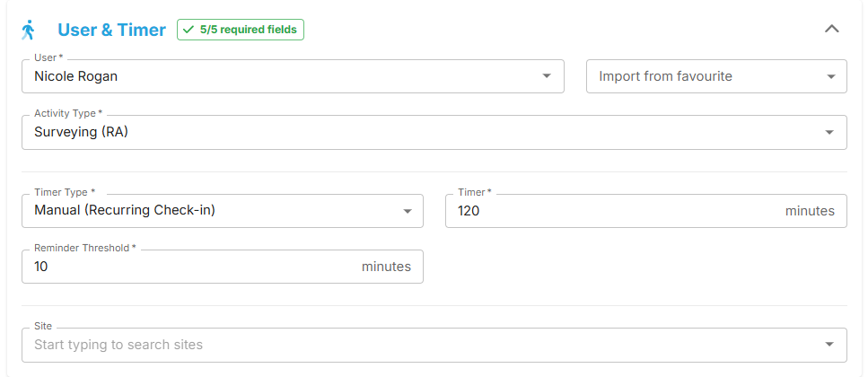Click the Activity Type field label

68,113
